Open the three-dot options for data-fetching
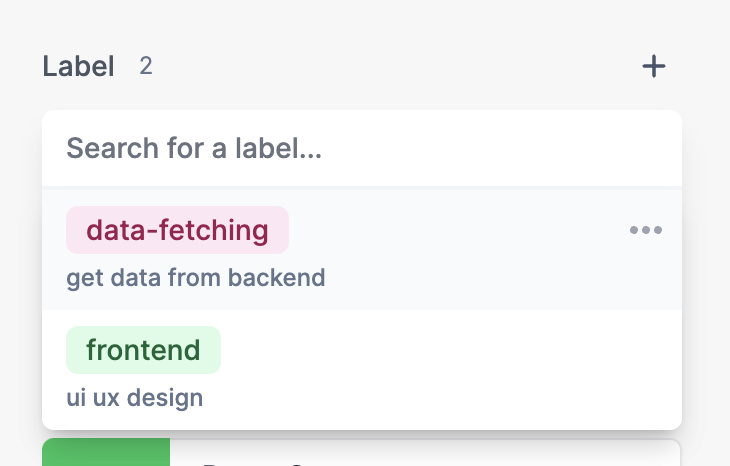This screenshot has height=466, width=730. point(646,230)
